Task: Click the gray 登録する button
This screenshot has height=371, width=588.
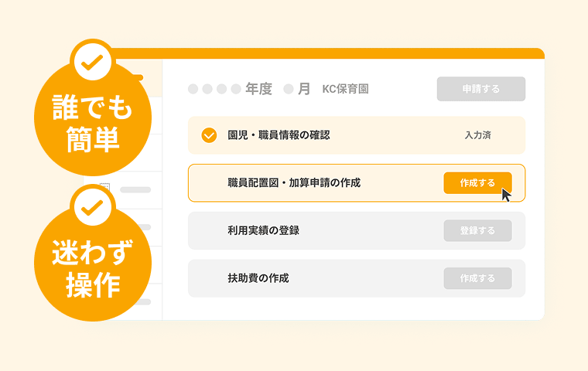Action: (x=477, y=230)
